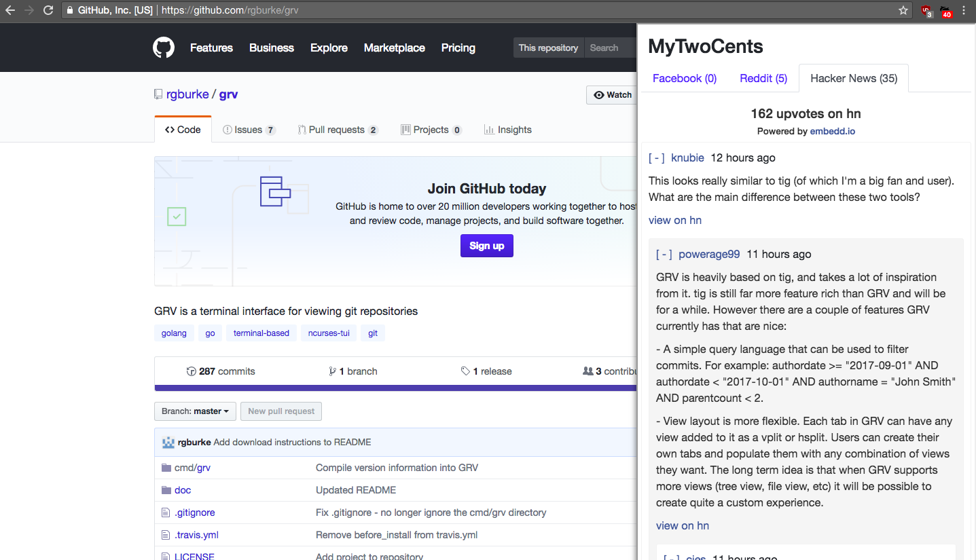
Task: Click the contributors people icon
Action: (x=588, y=371)
